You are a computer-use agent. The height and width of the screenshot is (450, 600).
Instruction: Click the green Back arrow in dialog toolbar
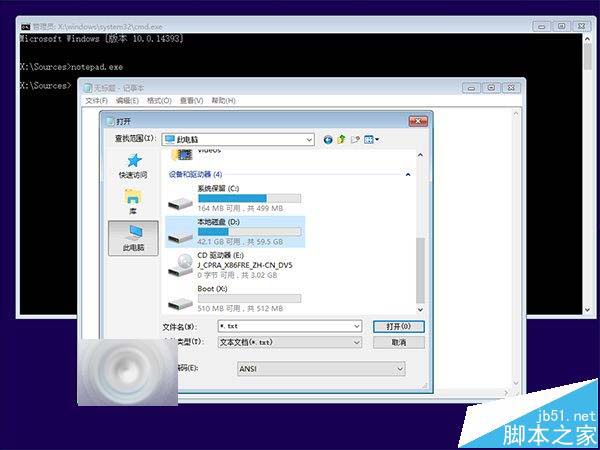point(328,139)
